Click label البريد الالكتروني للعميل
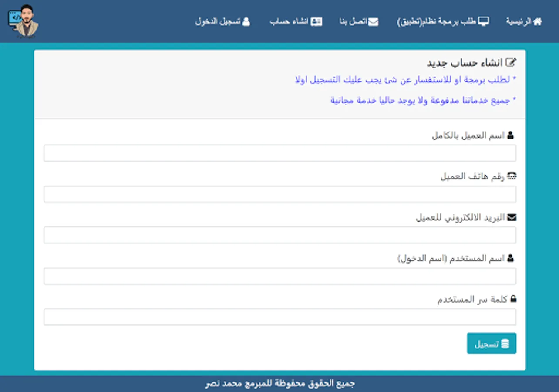Image resolution: width=559 pixels, height=392 pixels. 460,217
